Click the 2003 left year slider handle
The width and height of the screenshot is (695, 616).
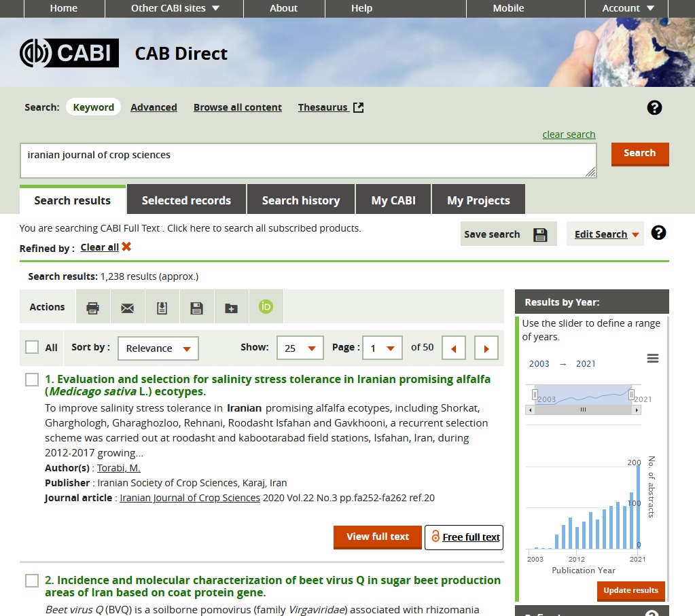(535, 394)
